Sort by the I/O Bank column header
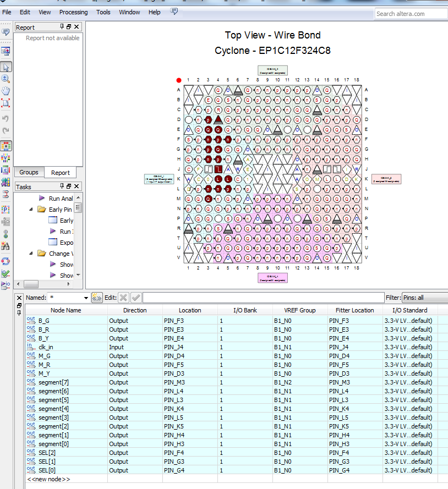This screenshot has height=489, width=448. pyautogui.click(x=245, y=310)
